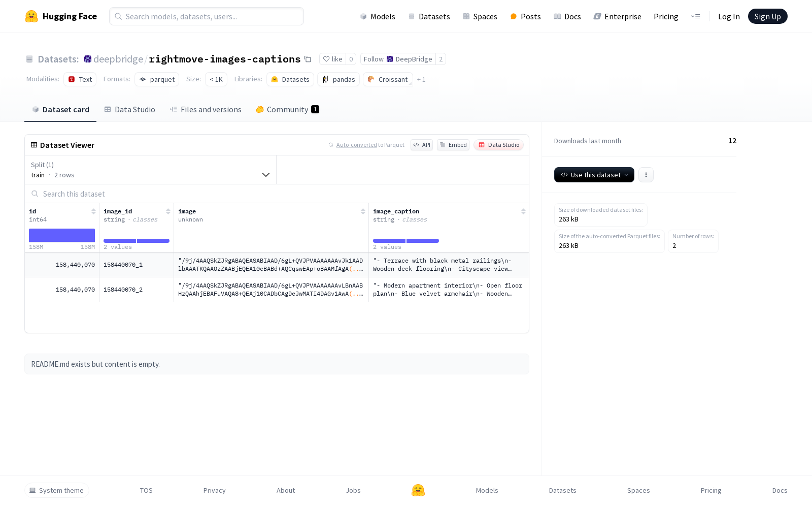The width and height of the screenshot is (812, 508).
Task: Select the Datasets library tag
Action: tap(290, 79)
